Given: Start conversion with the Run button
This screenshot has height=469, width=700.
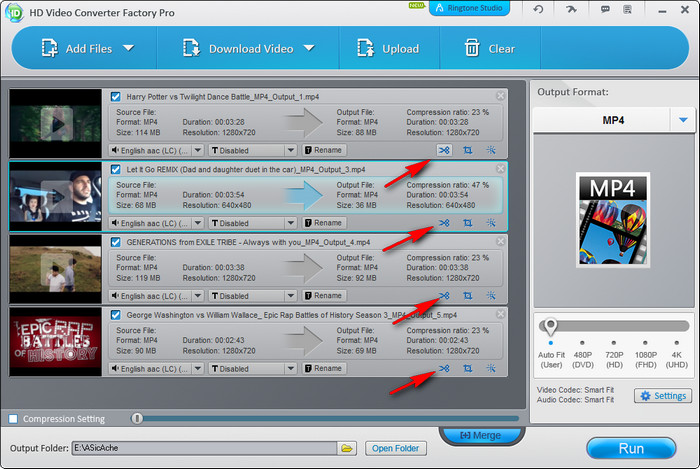Looking at the screenshot, I should pos(631,448).
